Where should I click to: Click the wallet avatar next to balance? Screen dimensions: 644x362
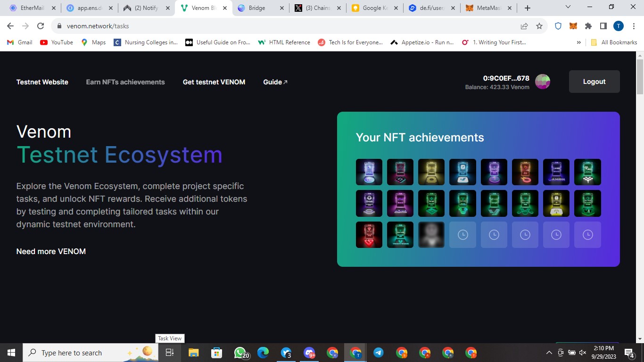[543, 82]
